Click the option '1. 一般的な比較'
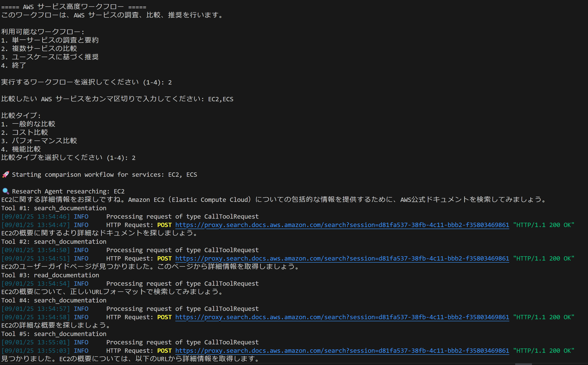Viewport: 588px width, 365px height. coord(28,124)
